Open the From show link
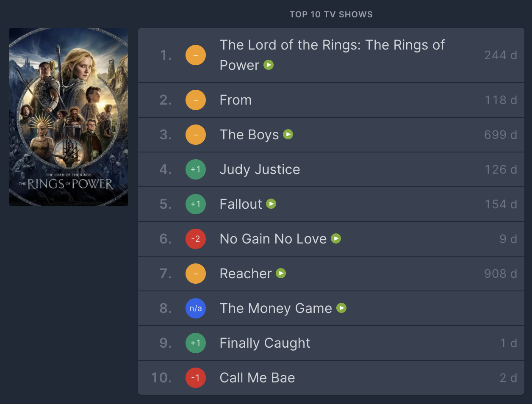Viewport: 532px width, 404px height. pos(236,100)
